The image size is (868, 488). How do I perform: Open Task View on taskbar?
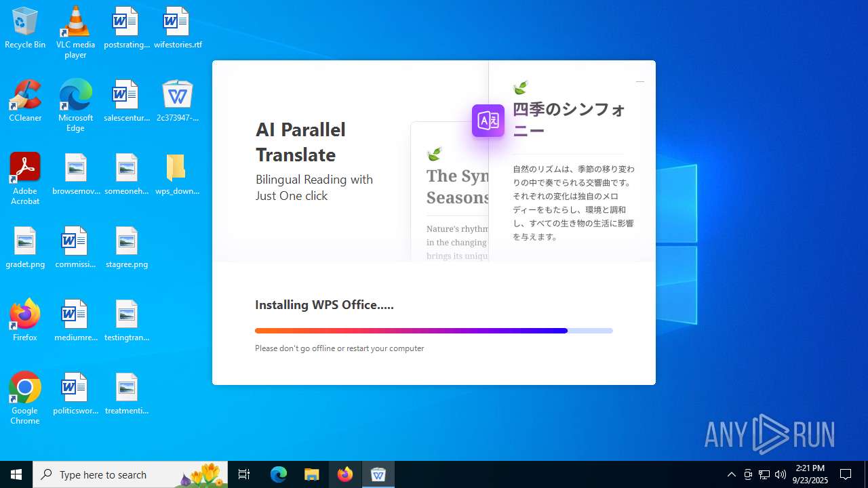pos(244,474)
